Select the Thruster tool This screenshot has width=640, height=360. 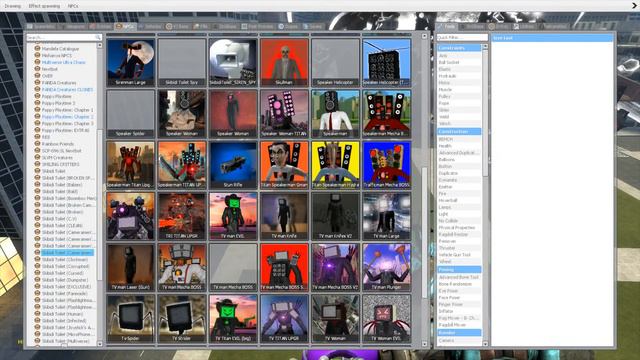(459, 248)
